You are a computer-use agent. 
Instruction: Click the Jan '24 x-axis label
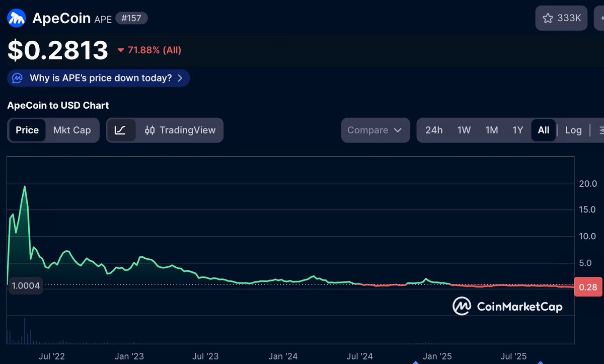(283, 356)
